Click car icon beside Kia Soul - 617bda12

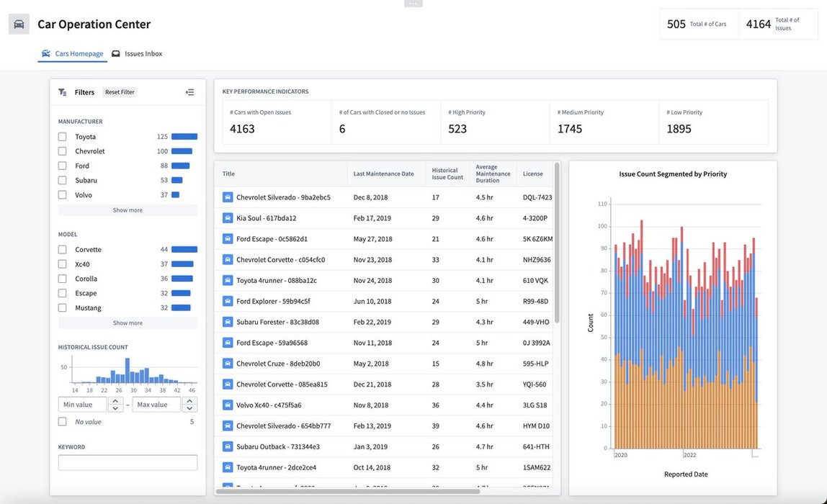(x=228, y=218)
